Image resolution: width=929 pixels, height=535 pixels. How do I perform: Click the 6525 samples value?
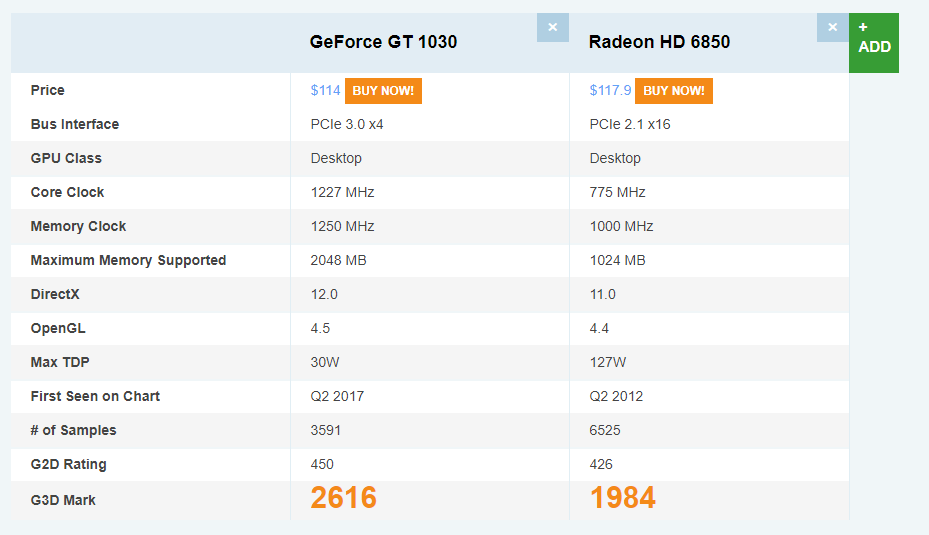click(x=605, y=430)
